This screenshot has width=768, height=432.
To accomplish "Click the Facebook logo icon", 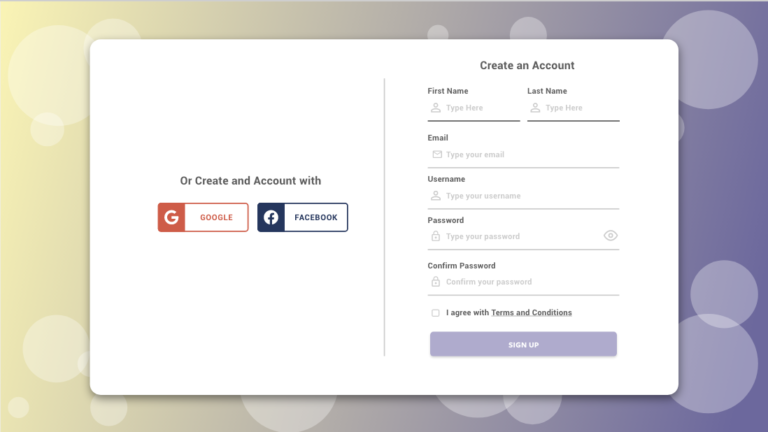I will coord(271,217).
